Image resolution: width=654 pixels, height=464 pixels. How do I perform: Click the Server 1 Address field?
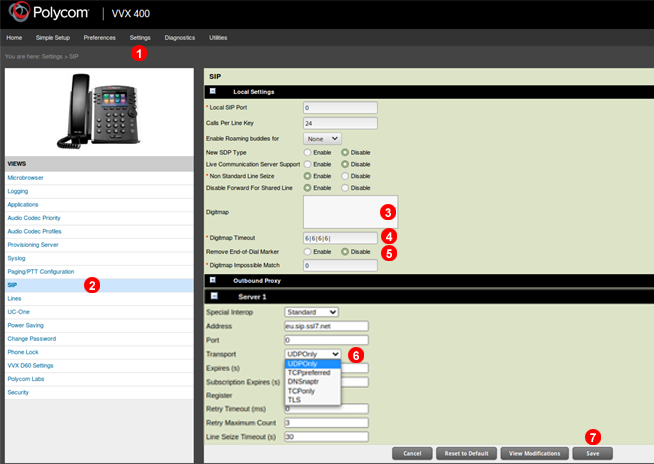327,326
